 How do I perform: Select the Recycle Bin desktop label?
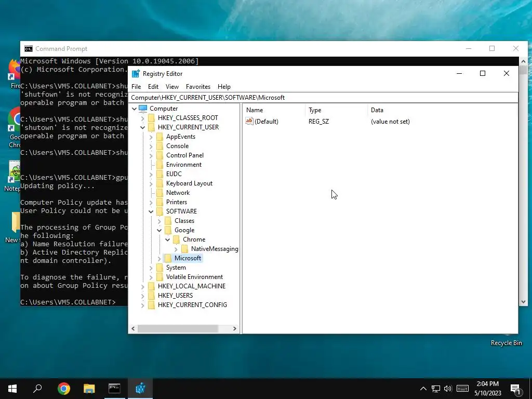point(506,343)
